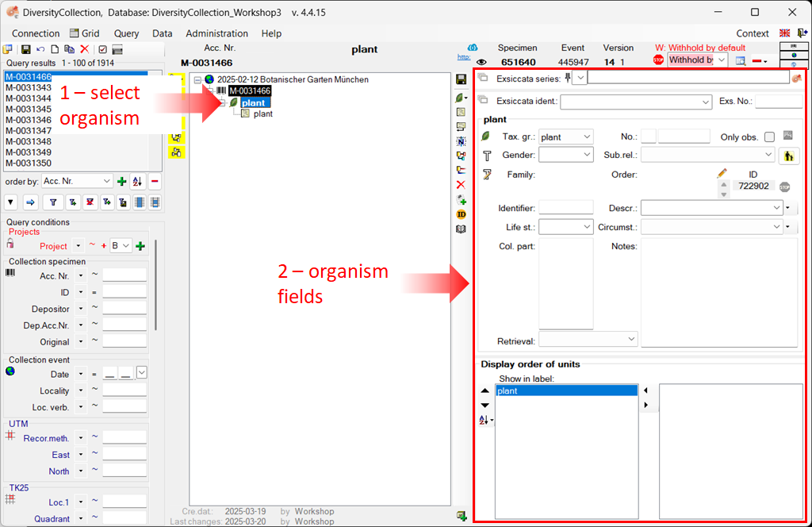Click the save icon in top toolbar
Viewport: 812px width, 527px height.
click(26, 49)
